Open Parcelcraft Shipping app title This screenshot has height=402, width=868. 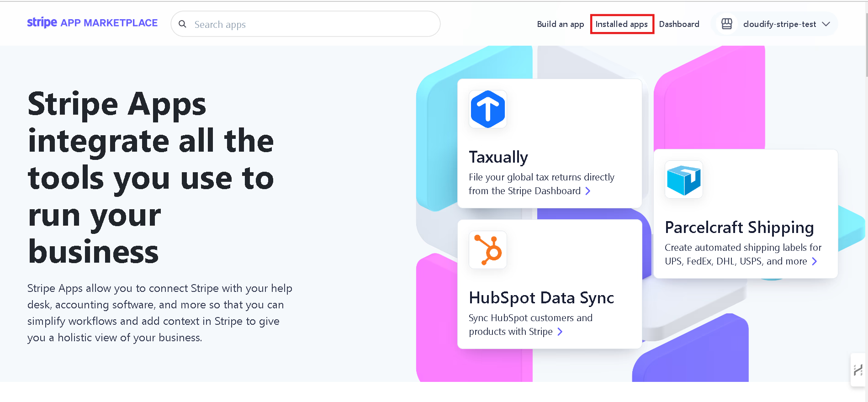pos(739,227)
